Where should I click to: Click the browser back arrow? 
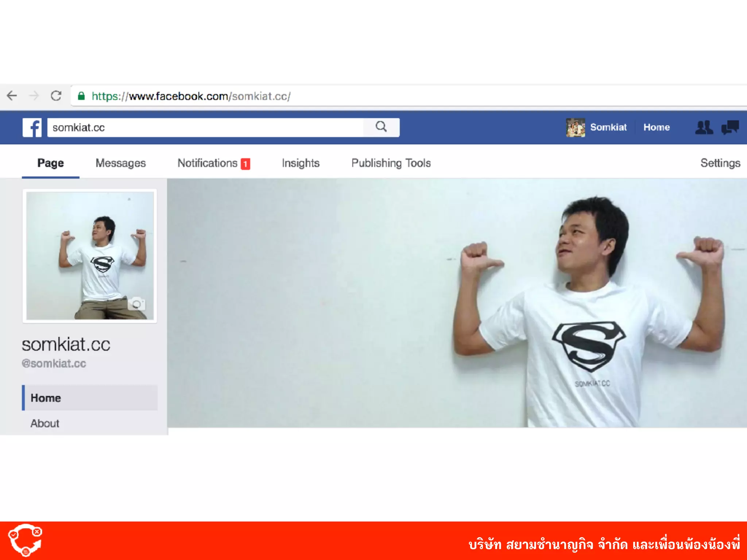[x=12, y=96]
